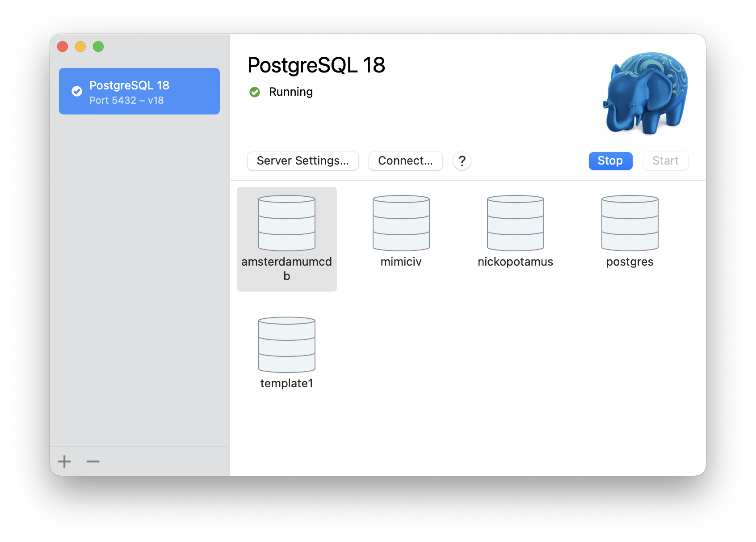This screenshot has width=756, height=542.
Task: Stop the PostgreSQL server
Action: point(610,161)
